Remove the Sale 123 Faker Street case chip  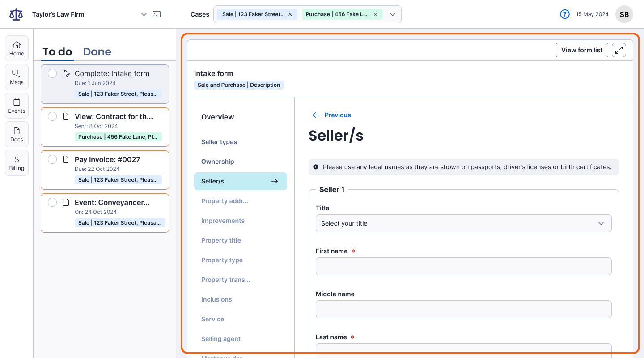point(290,14)
